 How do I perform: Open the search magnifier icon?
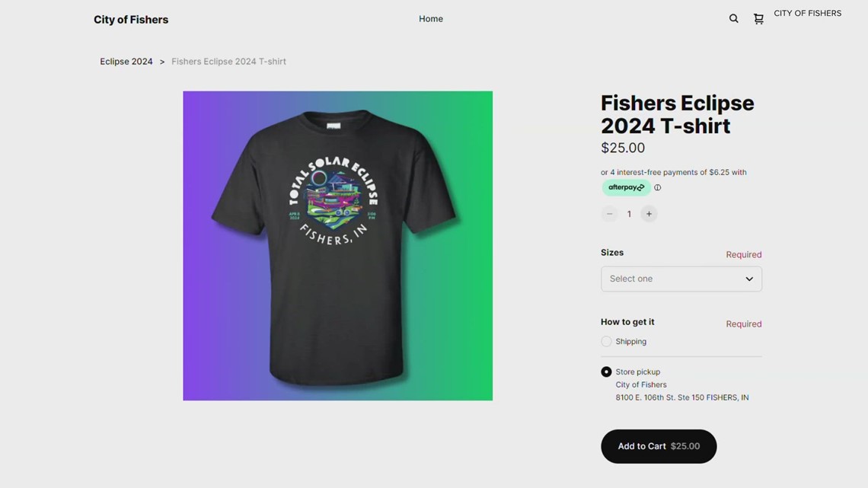(x=733, y=18)
